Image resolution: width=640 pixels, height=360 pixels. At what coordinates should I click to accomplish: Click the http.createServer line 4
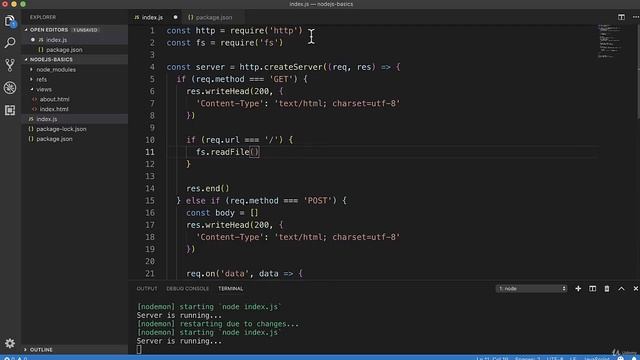[x=283, y=67]
